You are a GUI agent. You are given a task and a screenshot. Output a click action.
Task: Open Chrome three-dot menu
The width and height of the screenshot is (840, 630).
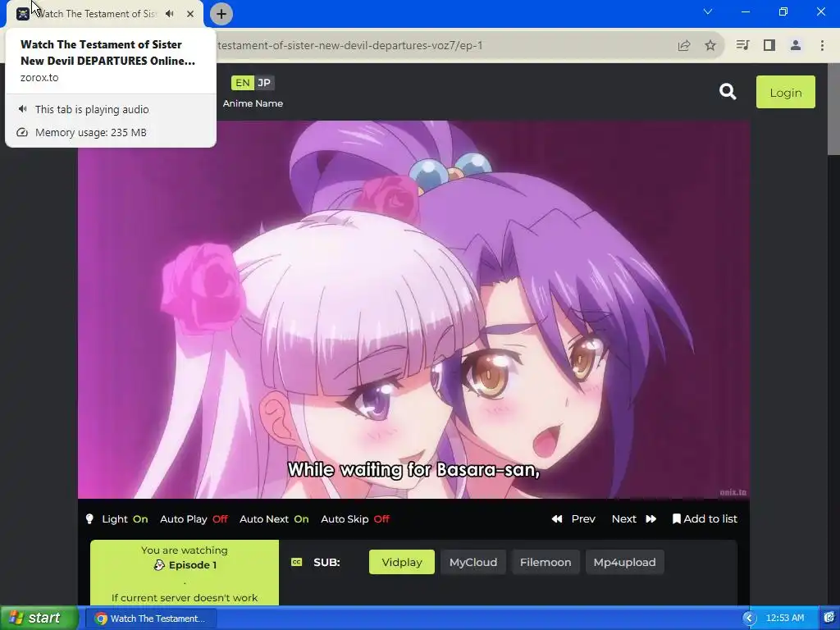pos(822,46)
